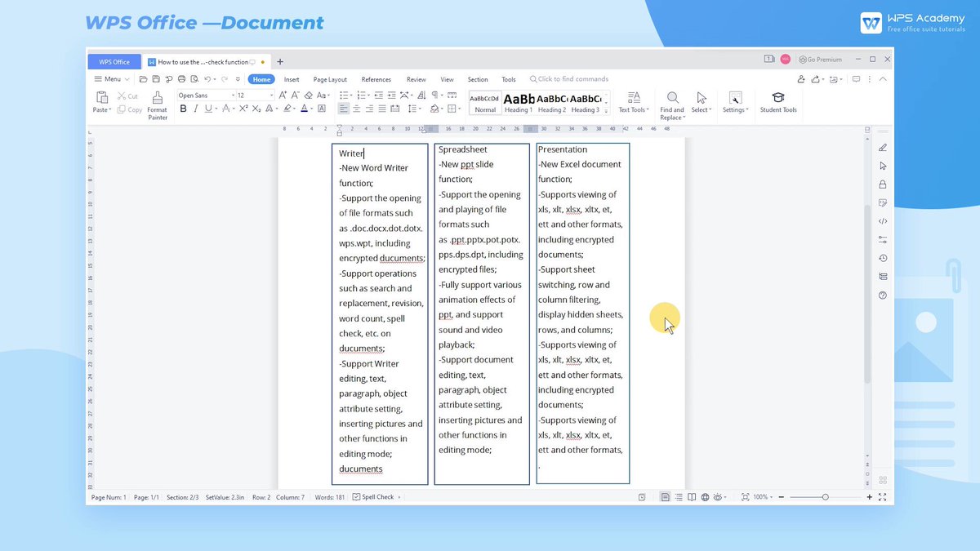
Task: Click the pen icon in right sidebar
Action: pos(883,148)
